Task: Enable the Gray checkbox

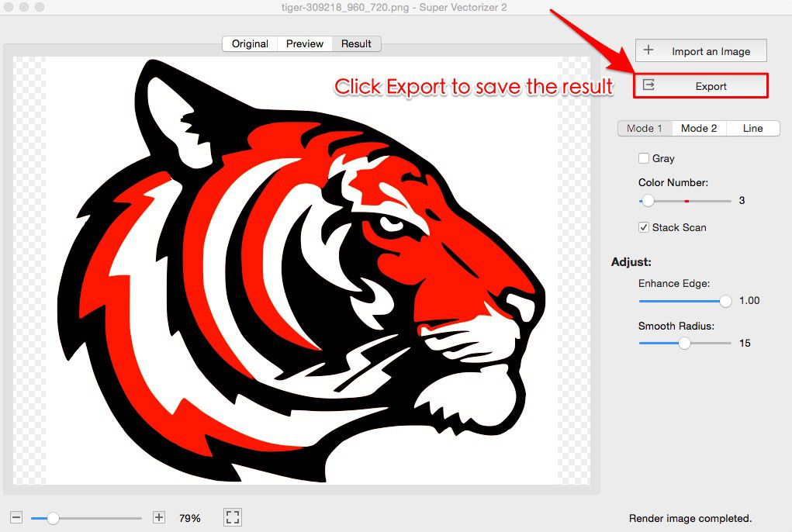Action: (x=644, y=157)
